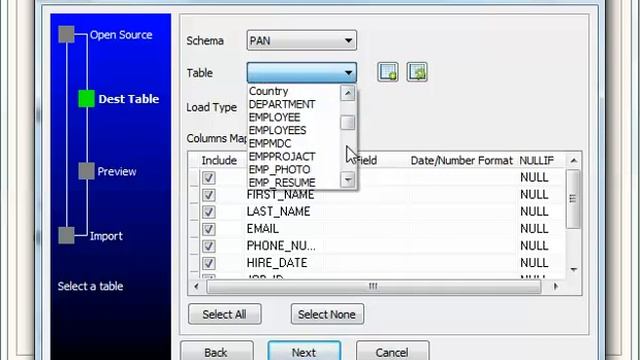The image size is (640, 360).
Task: Uncheck the Include box for FIRST_NAME
Action: click(x=209, y=195)
